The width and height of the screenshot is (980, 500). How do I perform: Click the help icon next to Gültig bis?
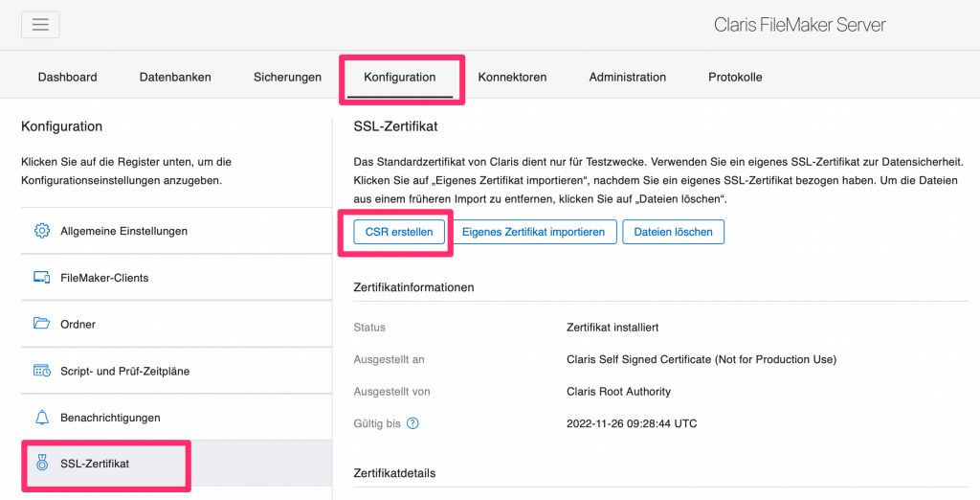click(412, 423)
